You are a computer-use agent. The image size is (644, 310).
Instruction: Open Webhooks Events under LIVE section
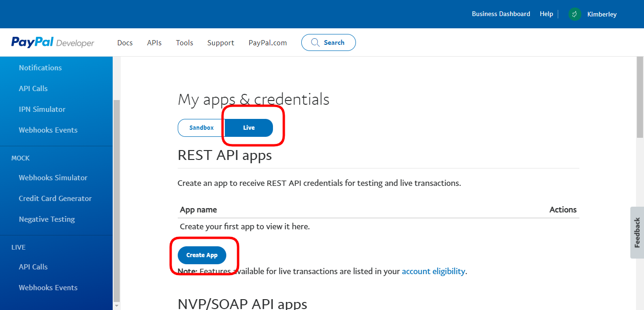[x=48, y=288]
